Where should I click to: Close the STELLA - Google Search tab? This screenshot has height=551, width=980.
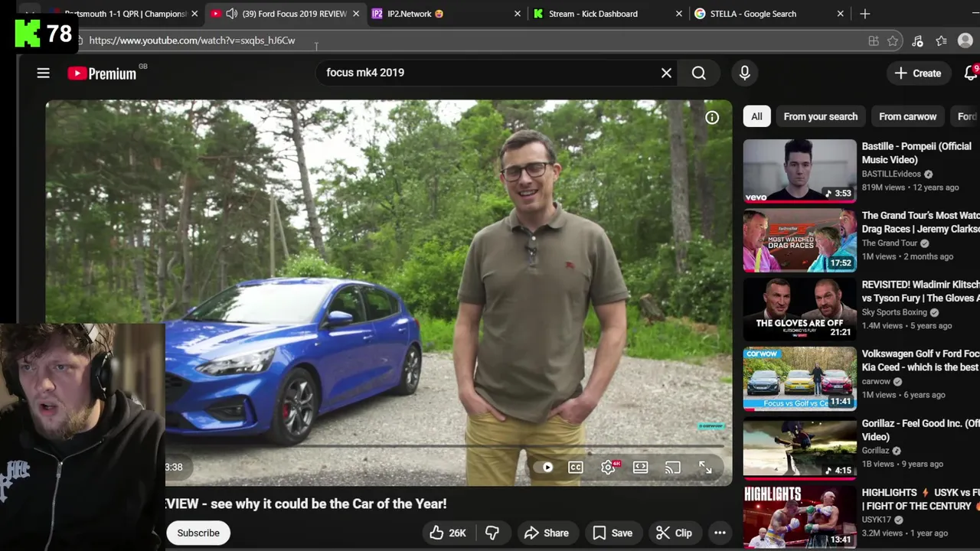coord(840,14)
